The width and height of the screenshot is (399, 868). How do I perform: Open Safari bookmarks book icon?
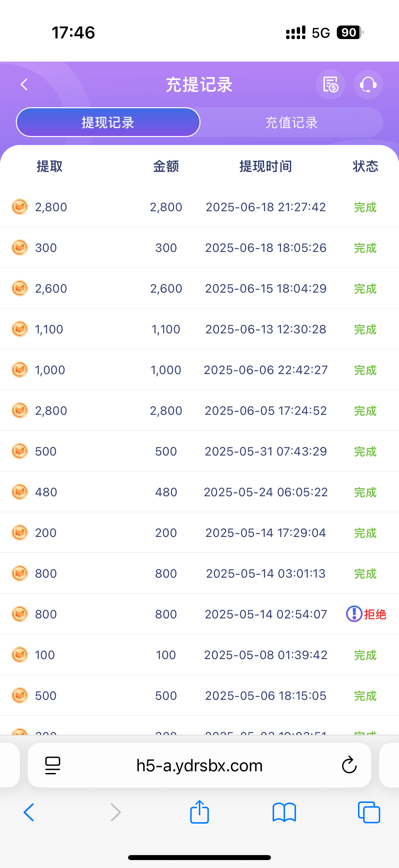click(284, 812)
